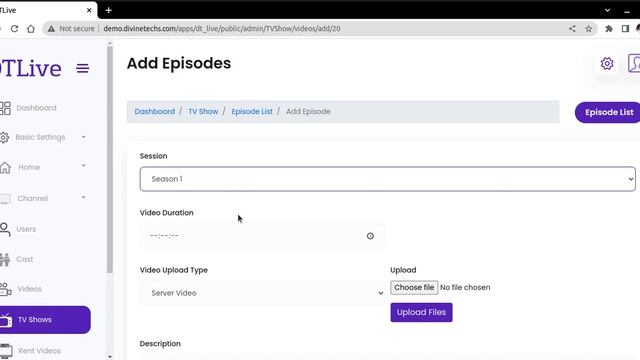The image size is (640, 360).
Task: Click the Add Episode breadcrumb text
Action: coord(308,111)
